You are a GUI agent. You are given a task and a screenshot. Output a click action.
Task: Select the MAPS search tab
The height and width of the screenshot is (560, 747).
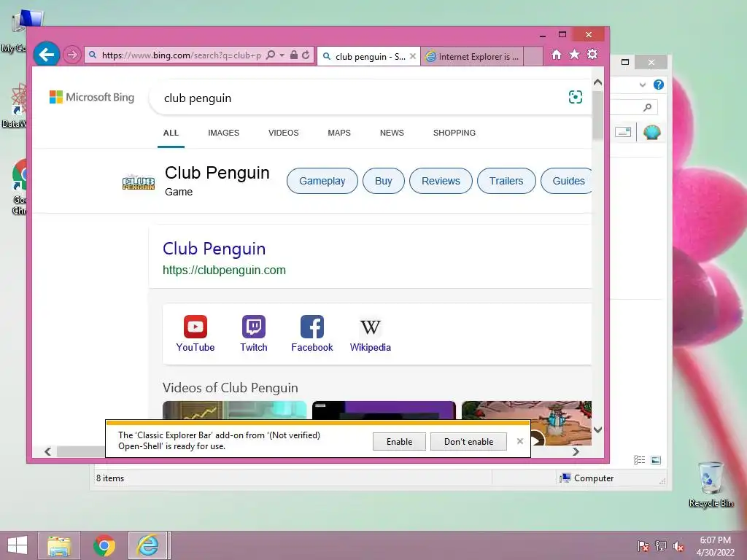(x=339, y=133)
